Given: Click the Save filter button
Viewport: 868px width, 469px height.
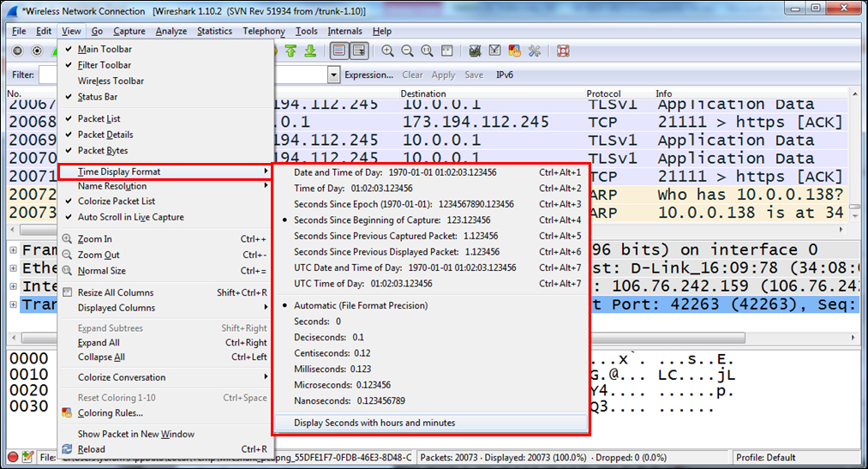Looking at the screenshot, I should (474, 75).
